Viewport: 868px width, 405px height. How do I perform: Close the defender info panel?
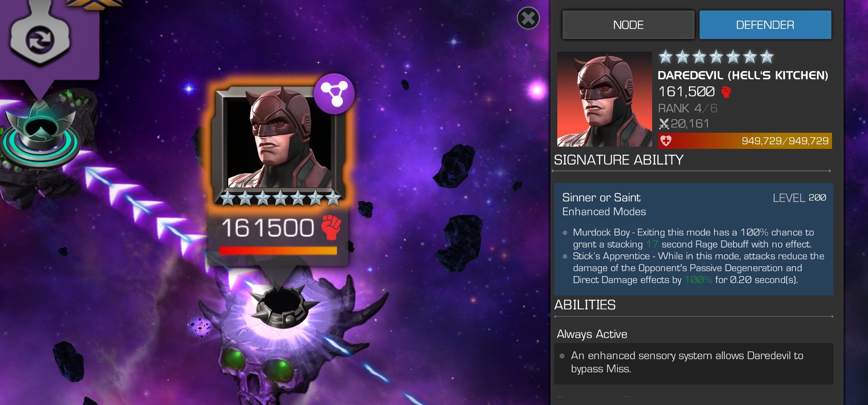point(528,18)
